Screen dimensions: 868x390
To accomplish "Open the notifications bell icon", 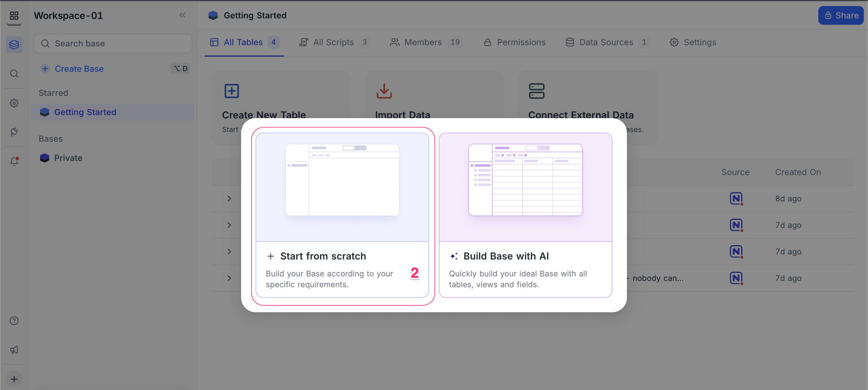I will (x=14, y=162).
